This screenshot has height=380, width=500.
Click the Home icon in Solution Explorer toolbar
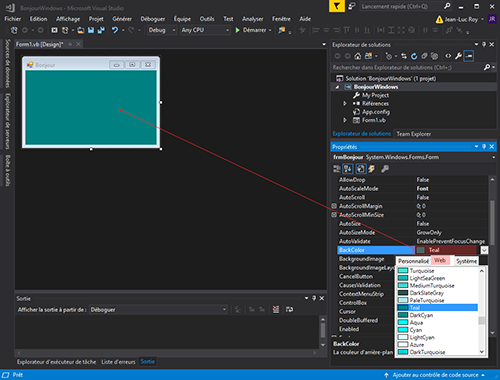pyautogui.click(x=357, y=56)
